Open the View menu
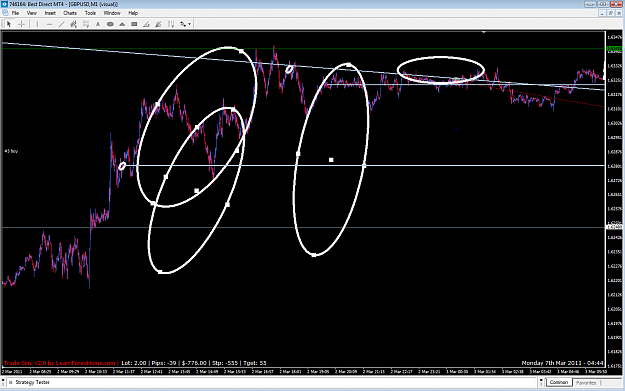 (31, 13)
